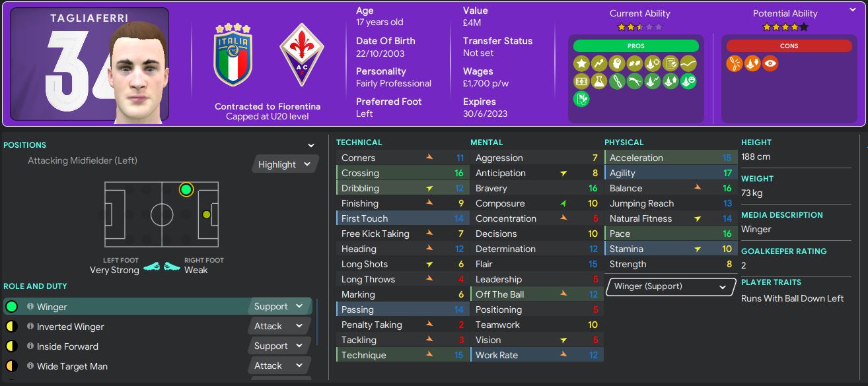Click the Current Ability star rating
868x386 pixels.
pyautogui.click(x=639, y=27)
